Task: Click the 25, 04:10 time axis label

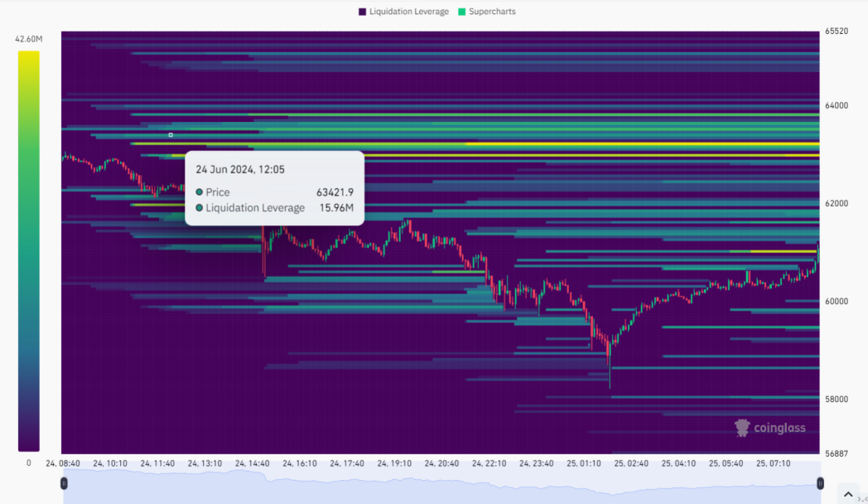Action: tap(678, 463)
